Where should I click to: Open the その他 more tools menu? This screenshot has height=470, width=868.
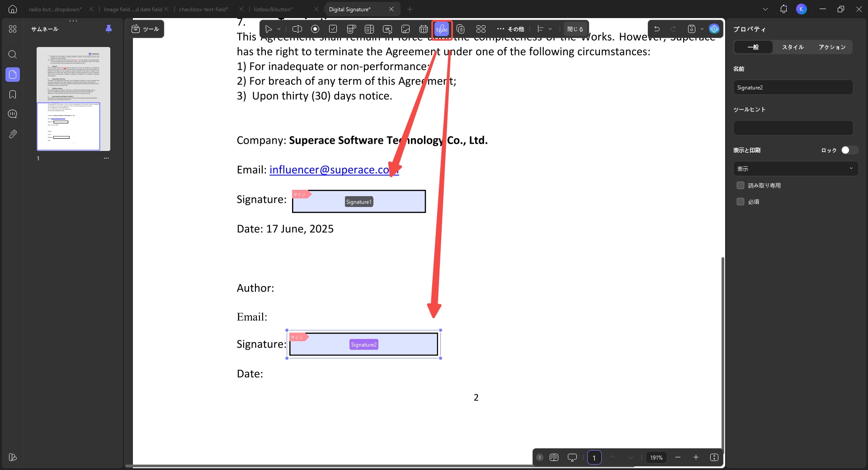pyautogui.click(x=510, y=29)
